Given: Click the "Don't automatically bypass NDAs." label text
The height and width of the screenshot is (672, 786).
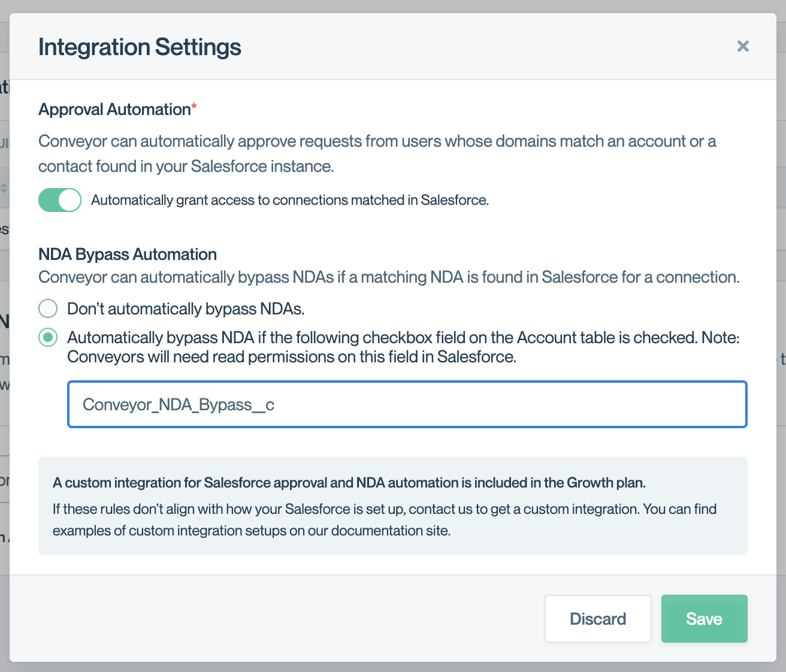Looking at the screenshot, I should (x=186, y=309).
